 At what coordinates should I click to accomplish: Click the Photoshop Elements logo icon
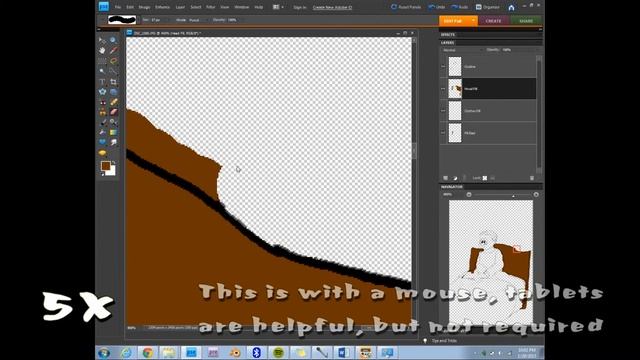point(104,7)
